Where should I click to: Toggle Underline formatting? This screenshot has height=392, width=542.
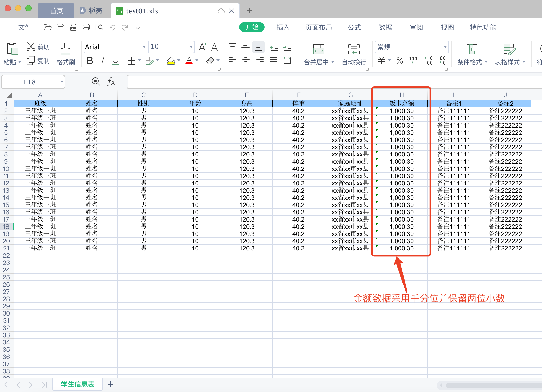point(115,61)
